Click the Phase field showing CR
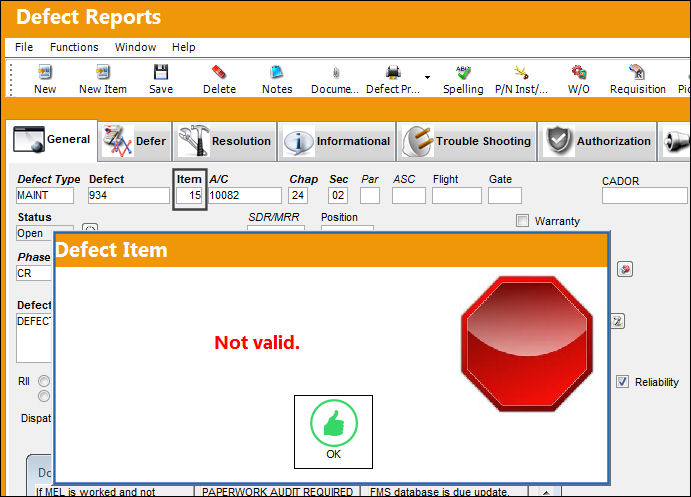This screenshot has width=691, height=497. tap(34, 273)
